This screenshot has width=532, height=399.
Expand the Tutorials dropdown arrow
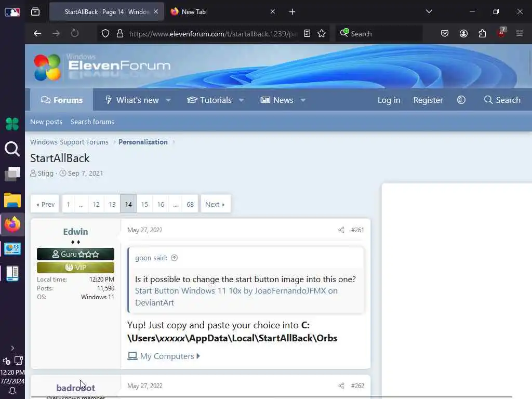[x=241, y=100]
